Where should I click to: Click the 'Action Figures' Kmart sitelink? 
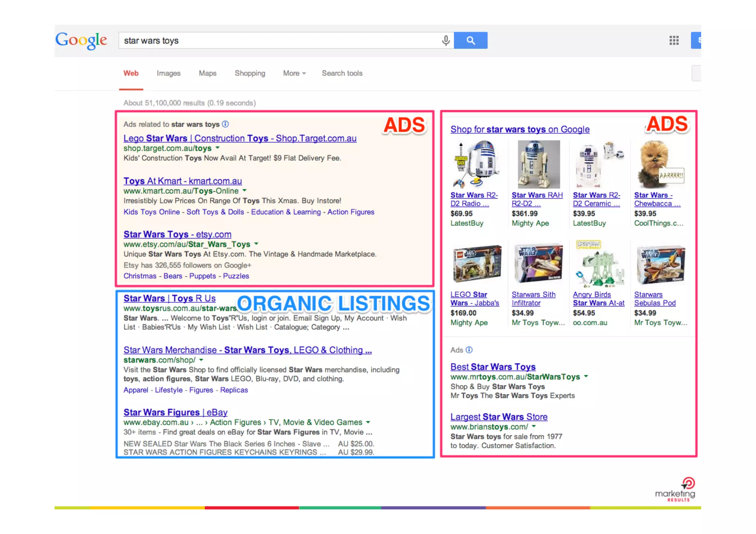click(x=351, y=212)
